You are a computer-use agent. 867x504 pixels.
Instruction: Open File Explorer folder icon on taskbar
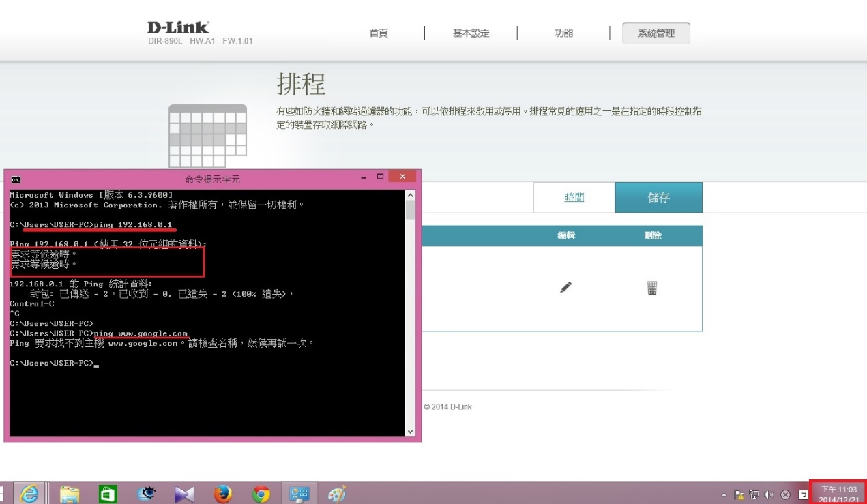[x=70, y=494]
